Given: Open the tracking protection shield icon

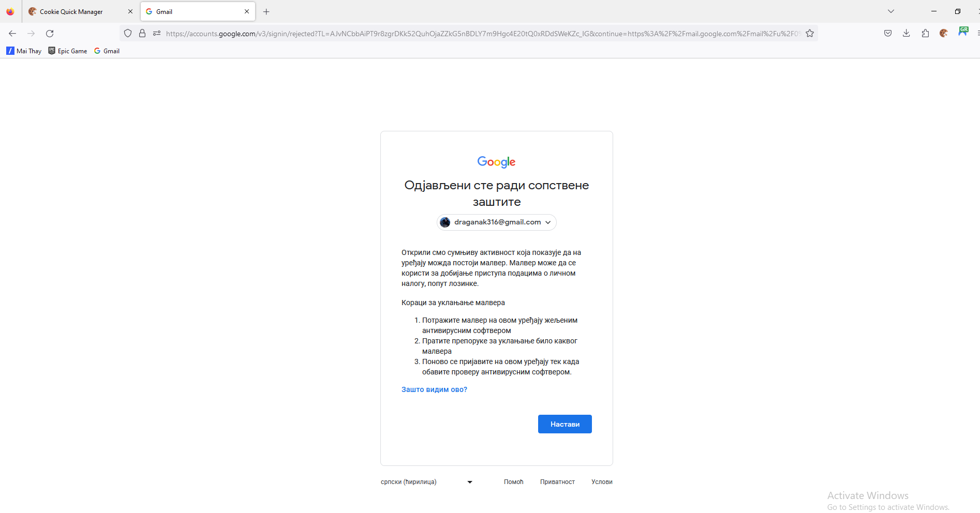Looking at the screenshot, I should click(128, 34).
